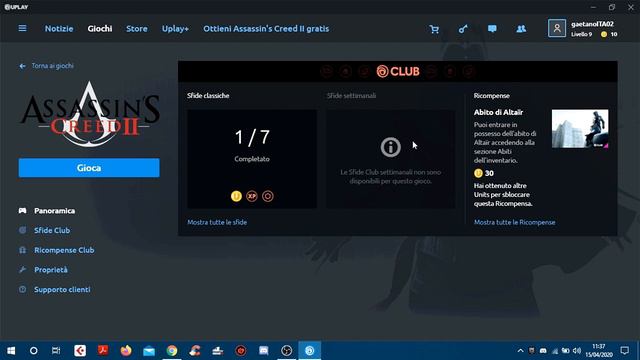Click the Livello 9 text
The height and width of the screenshot is (360, 640).
[581, 34]
